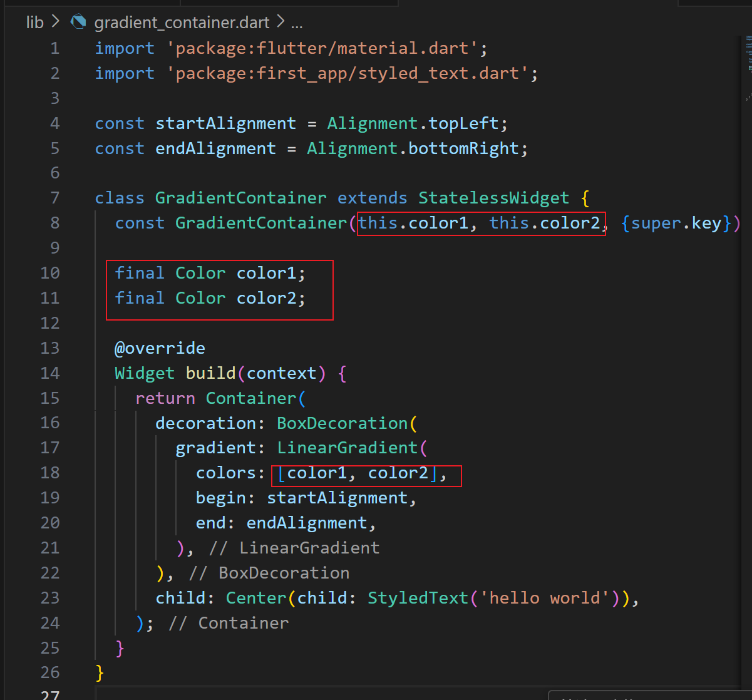
Task: Select line number 26 in the gutter
Action: click(x=50, y=672)
